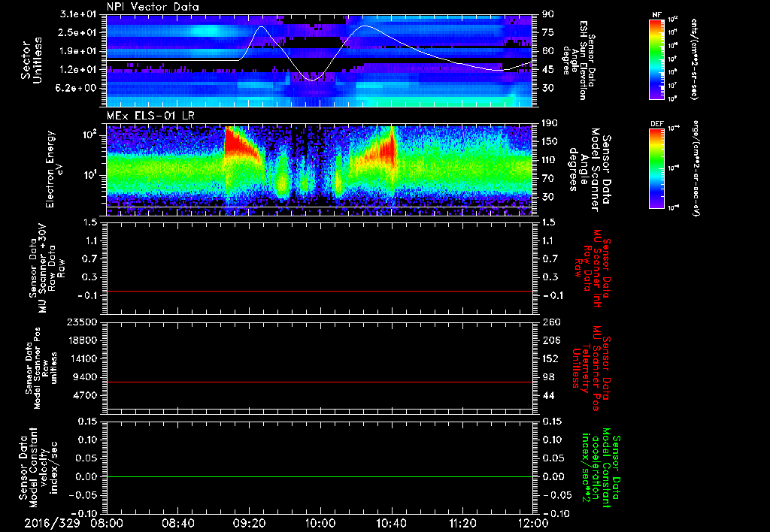The height and width of the screenshot is (532, 770).
Task: Click the DEF color scale bar
Action: (x=657, y=169)
